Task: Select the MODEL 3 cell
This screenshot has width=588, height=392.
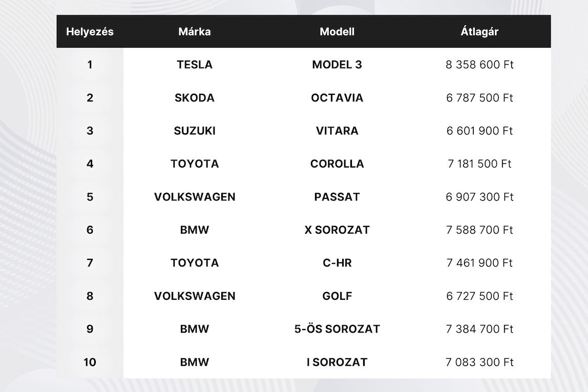Action: pyautogui.click(x=337, y=65)
